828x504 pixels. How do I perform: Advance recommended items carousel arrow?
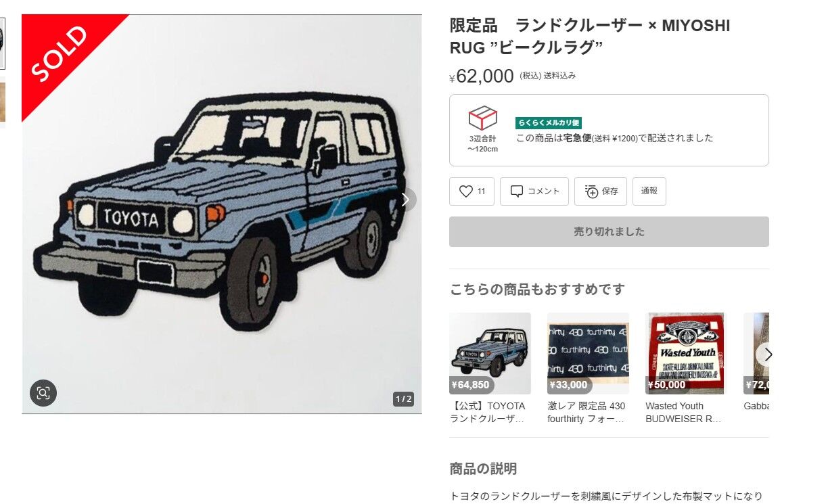[x=766, y=354]
